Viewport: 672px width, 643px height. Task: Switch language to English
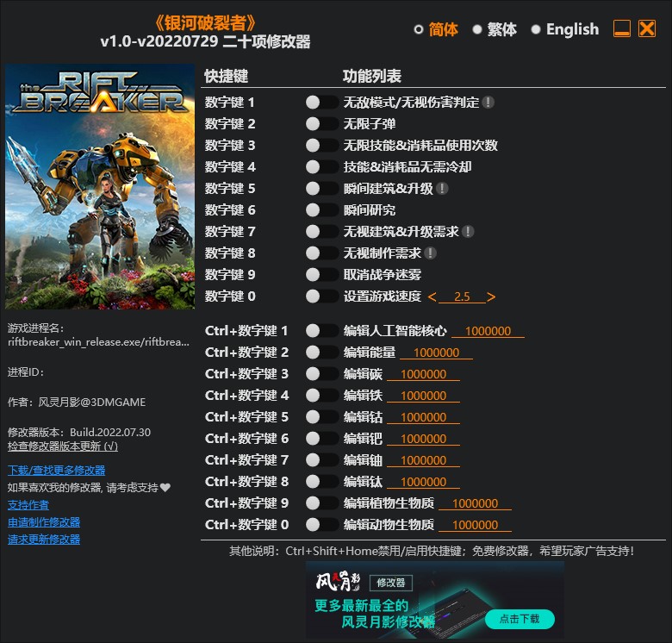point(565,29)
